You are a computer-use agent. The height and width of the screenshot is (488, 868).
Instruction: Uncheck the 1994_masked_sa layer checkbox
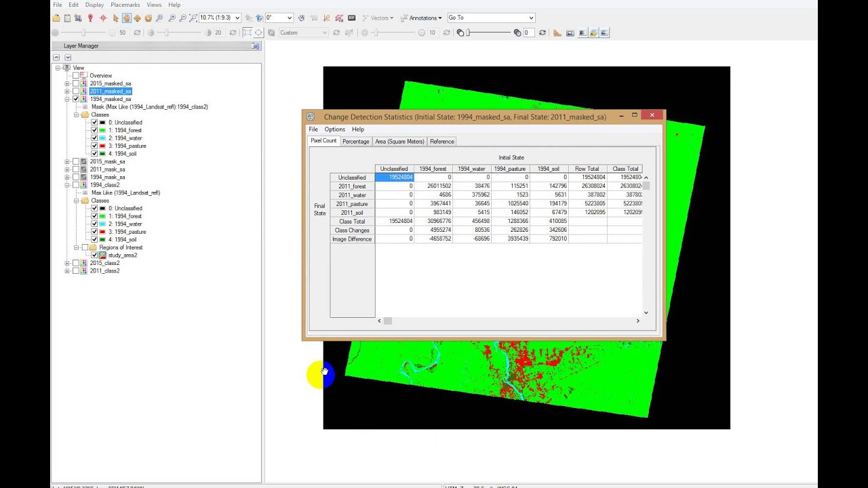coord(76,99)
